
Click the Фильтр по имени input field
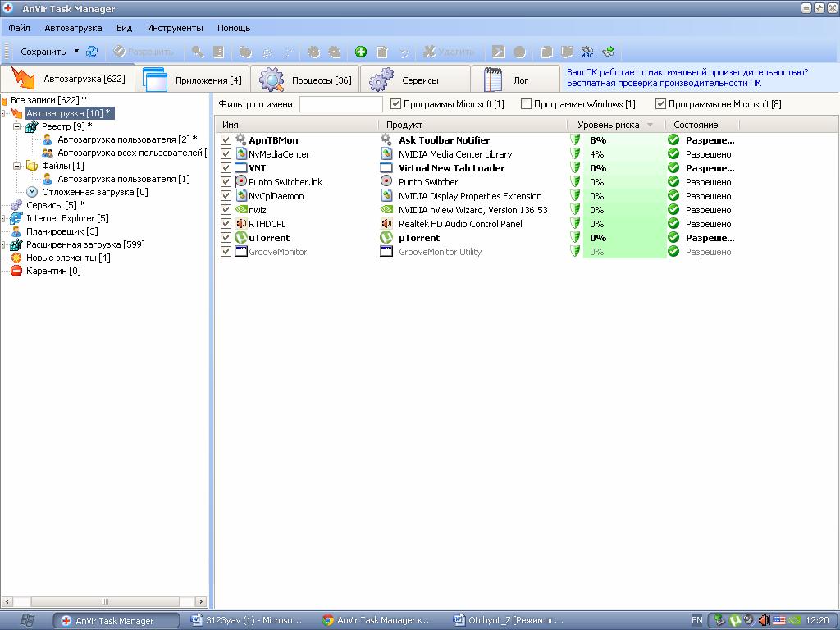340,104
